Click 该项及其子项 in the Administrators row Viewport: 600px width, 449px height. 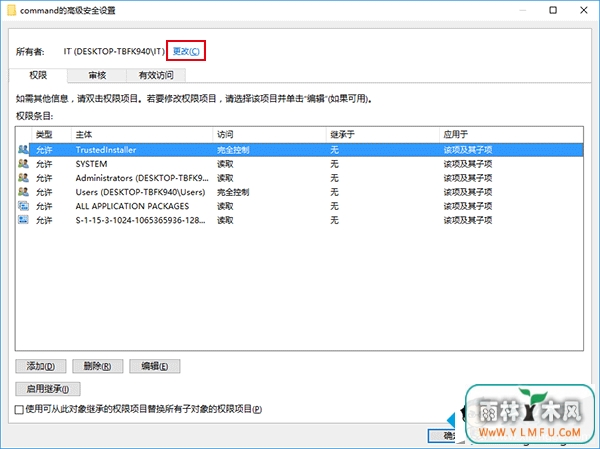tap(468, 178)
